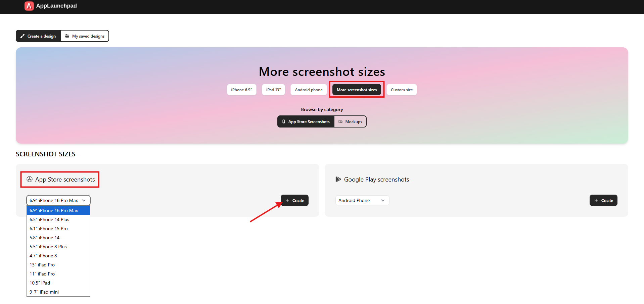
Task: Open the Create a design tab
Action: [38, 36]
